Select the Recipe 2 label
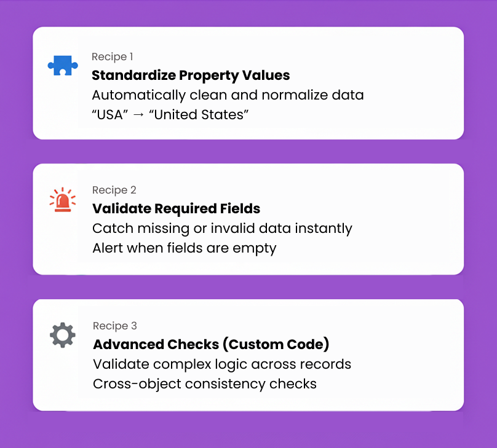Viewport: 497px width, 448px height. (114, 190)
